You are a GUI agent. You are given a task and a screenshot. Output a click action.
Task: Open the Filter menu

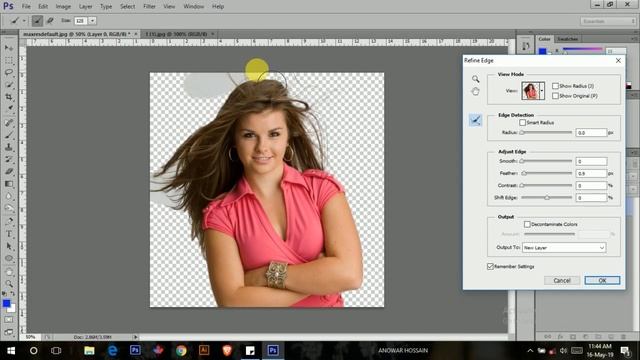click(x=149, y=6)
